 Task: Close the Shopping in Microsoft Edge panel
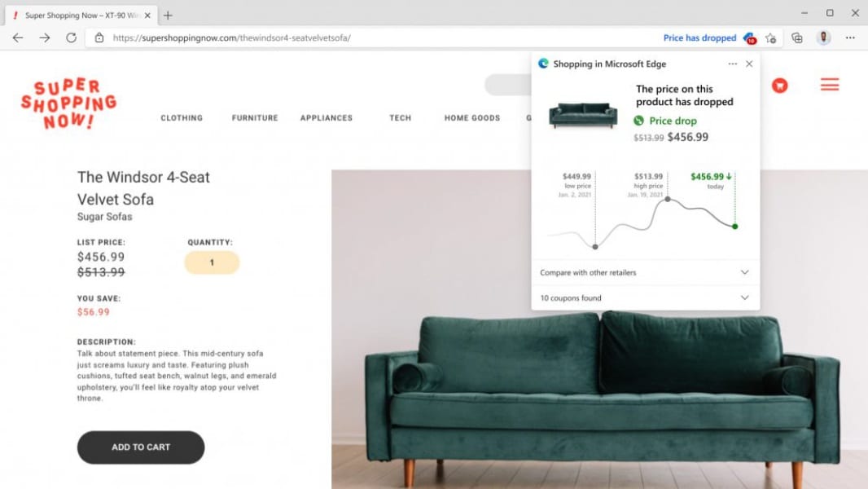point(749,64)
